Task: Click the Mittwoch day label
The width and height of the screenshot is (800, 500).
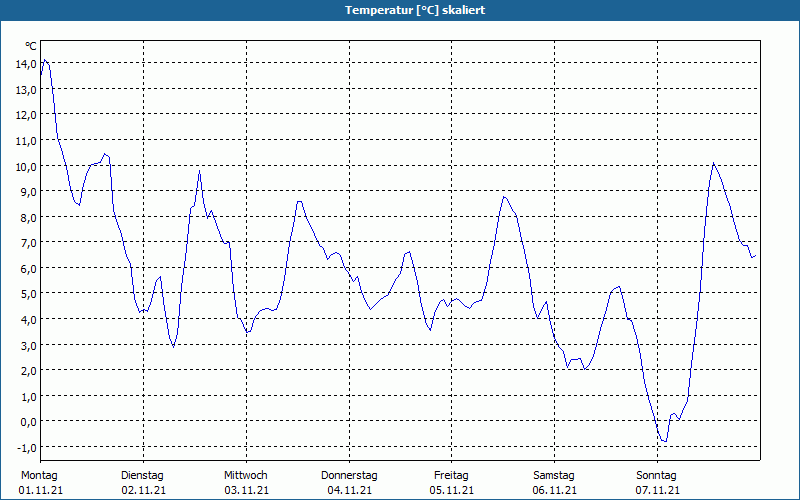Action: [246, 476]
